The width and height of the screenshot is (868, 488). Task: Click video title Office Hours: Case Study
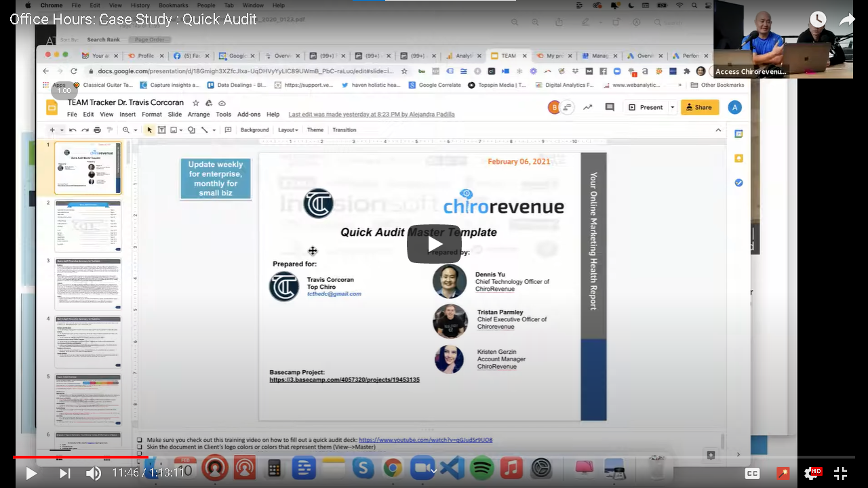[x=133, y=19]
